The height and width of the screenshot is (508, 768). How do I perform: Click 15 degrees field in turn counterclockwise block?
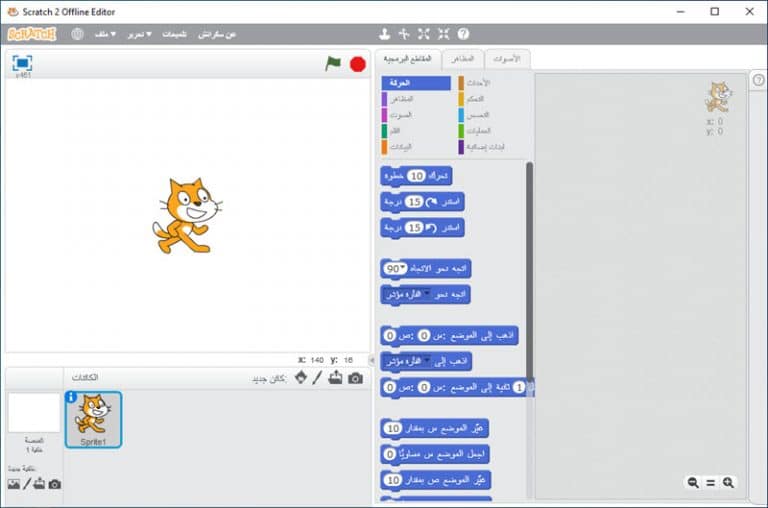click(414, 228)
